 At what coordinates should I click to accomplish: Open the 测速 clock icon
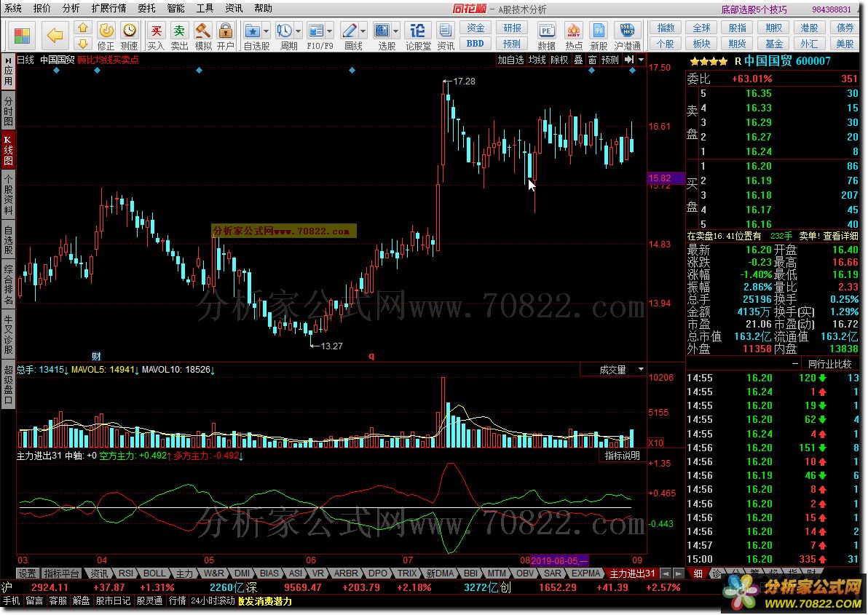(129, 36)
